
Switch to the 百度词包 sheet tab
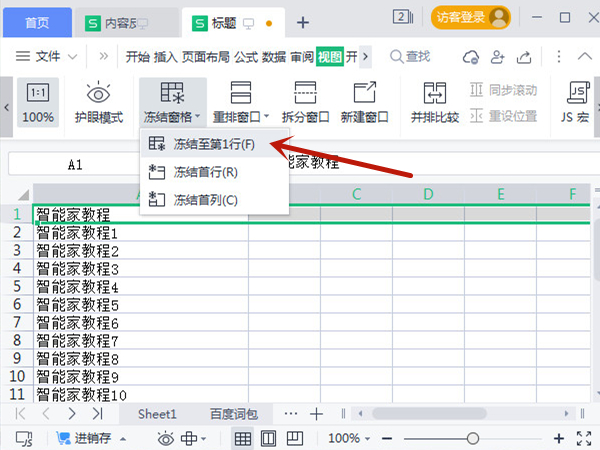tap(234, 414)
